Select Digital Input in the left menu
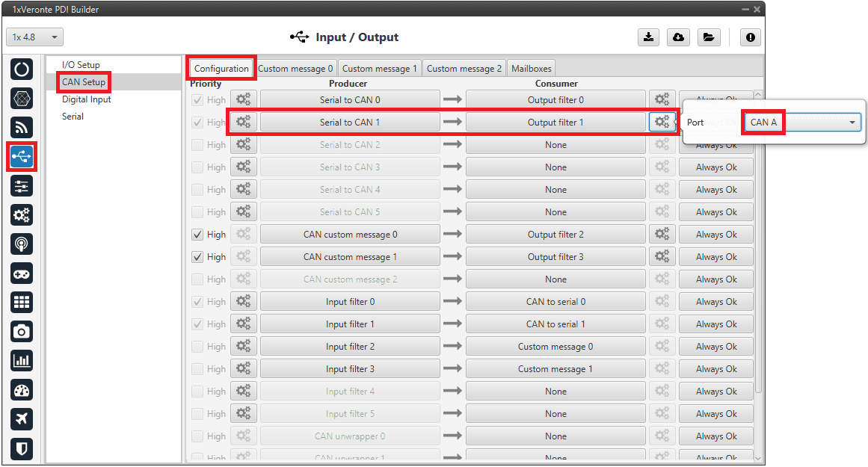This screenshot has height=467, width=868. 87,99
